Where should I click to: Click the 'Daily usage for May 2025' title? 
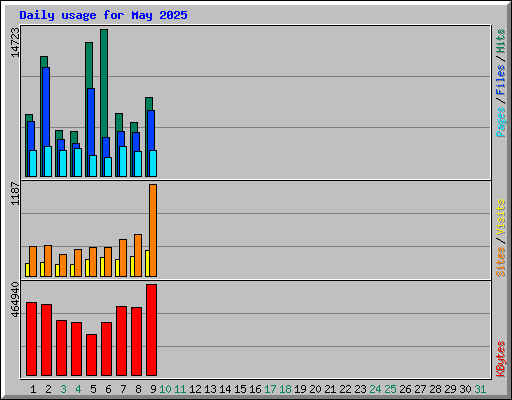[x=103, y=15]
